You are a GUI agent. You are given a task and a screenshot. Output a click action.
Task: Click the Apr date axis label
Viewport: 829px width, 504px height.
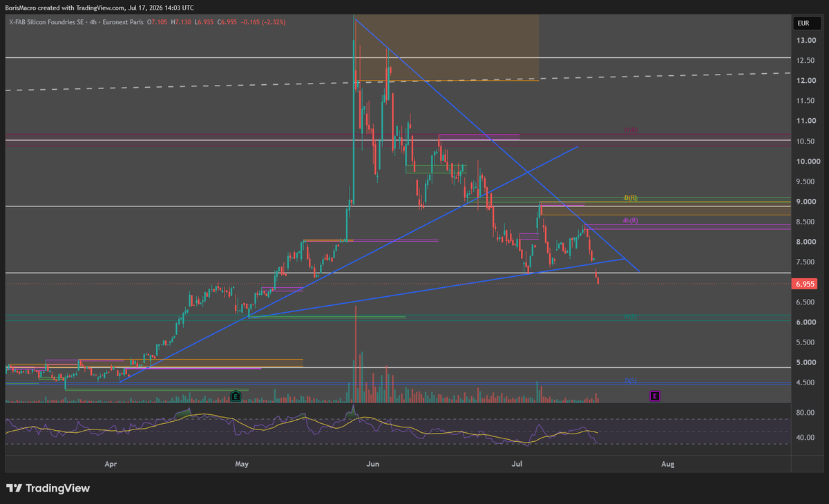(x=111, y=465)
